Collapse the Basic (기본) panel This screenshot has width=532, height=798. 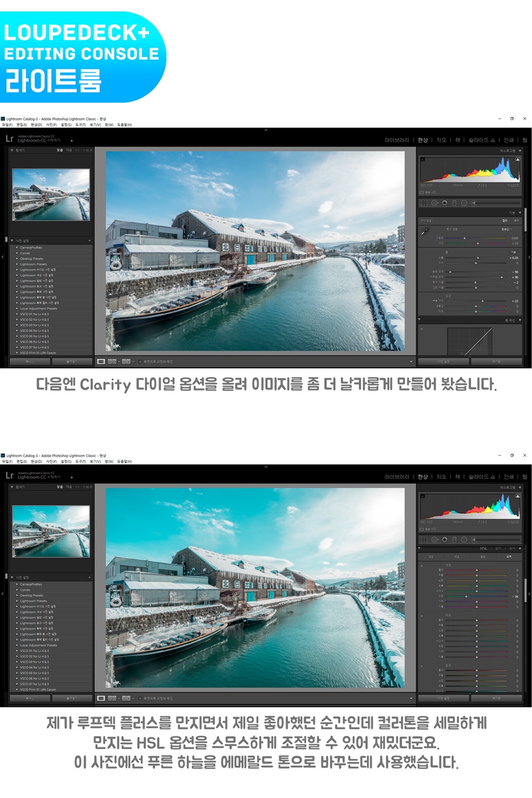pos(520,213)
